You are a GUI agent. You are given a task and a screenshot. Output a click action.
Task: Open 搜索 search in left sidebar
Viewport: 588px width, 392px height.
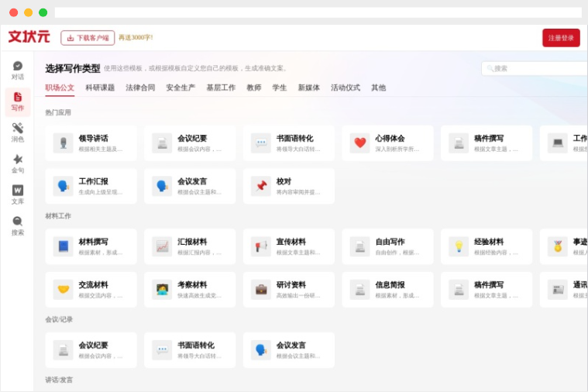pyautogui.click(x=17, y=225)
